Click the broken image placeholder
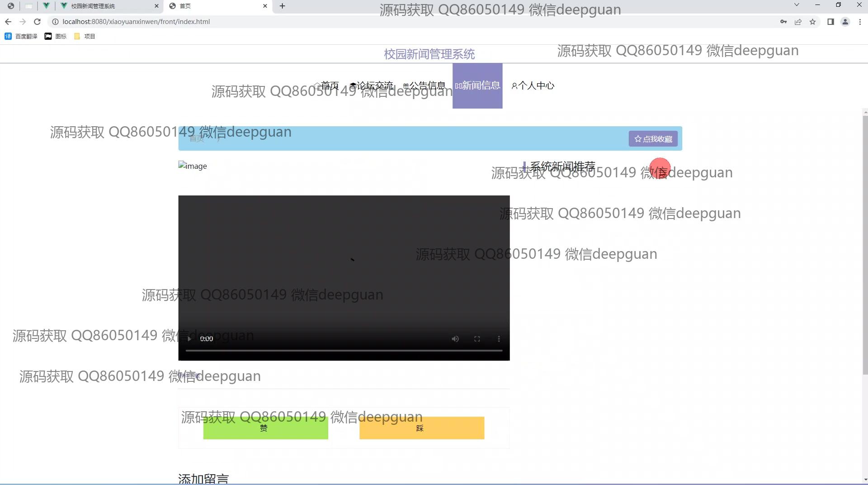The height and width of the screenshot is (485, 868). 193,166
